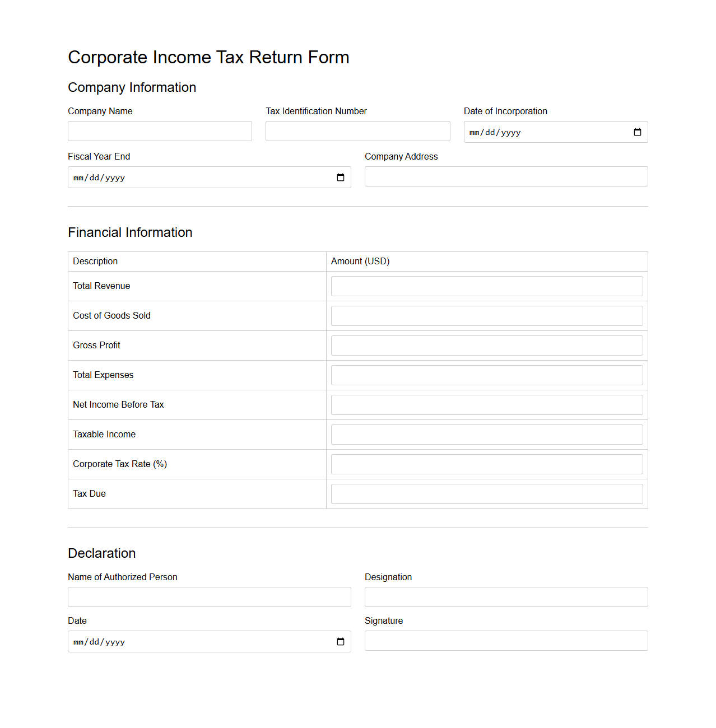Screen dimensions: 716x728
Task: Select the Taxable Income amount field
Action: click(x=486, y=434)
